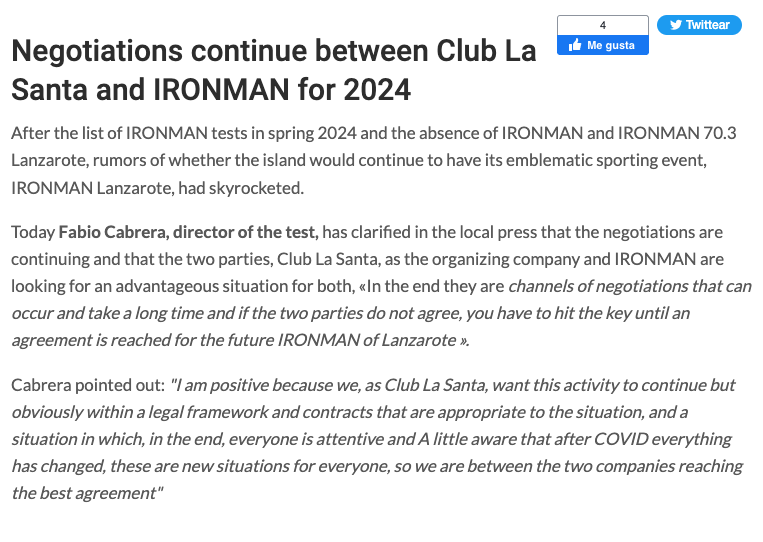Click the Facebook thumbs-up icon
Image resolution: width=763 pixels, height=542 pixels.
(x=575, y=45)
